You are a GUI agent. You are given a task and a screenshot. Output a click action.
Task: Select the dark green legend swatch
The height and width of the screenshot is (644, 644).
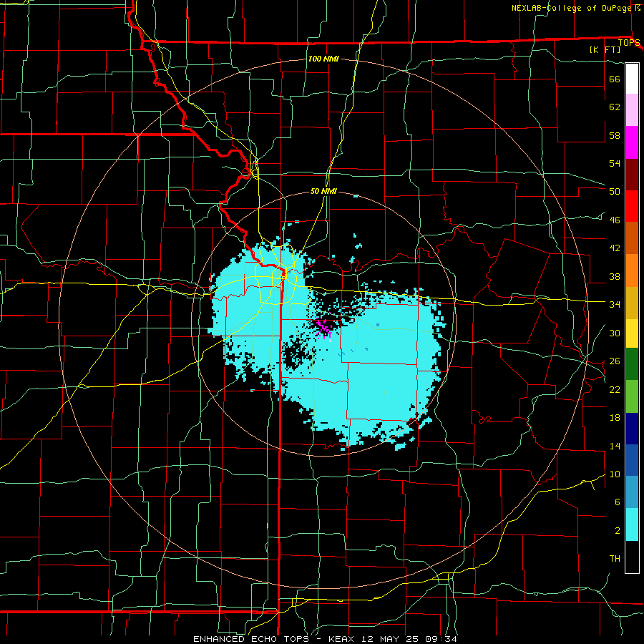point(632,364)
